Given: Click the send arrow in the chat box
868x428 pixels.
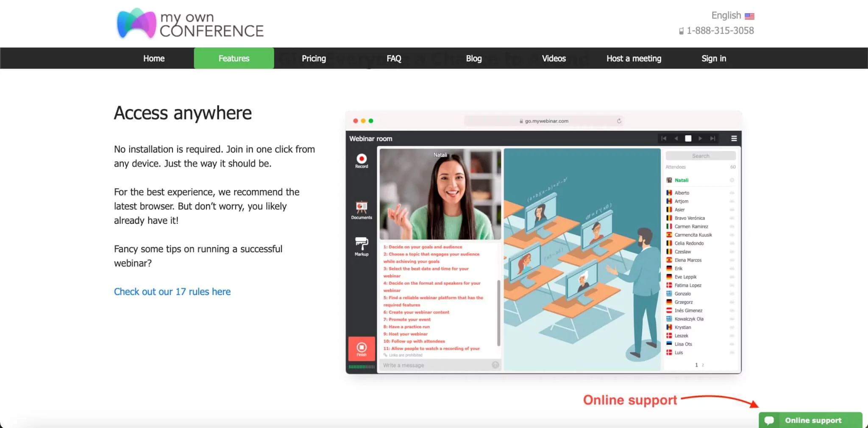Looking at the screenshot, I should click(495, 365).
